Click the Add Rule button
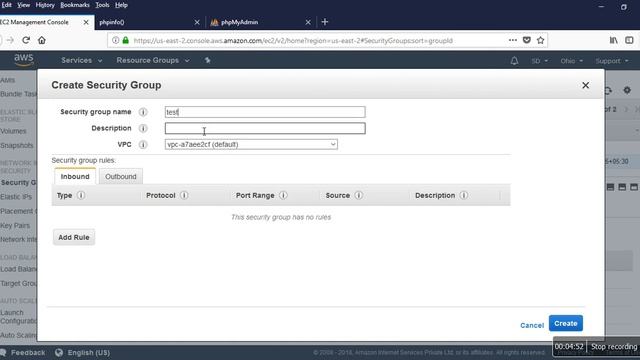This screenshot has width=640, height=360. pyautogui.click(x=74, y=237)
